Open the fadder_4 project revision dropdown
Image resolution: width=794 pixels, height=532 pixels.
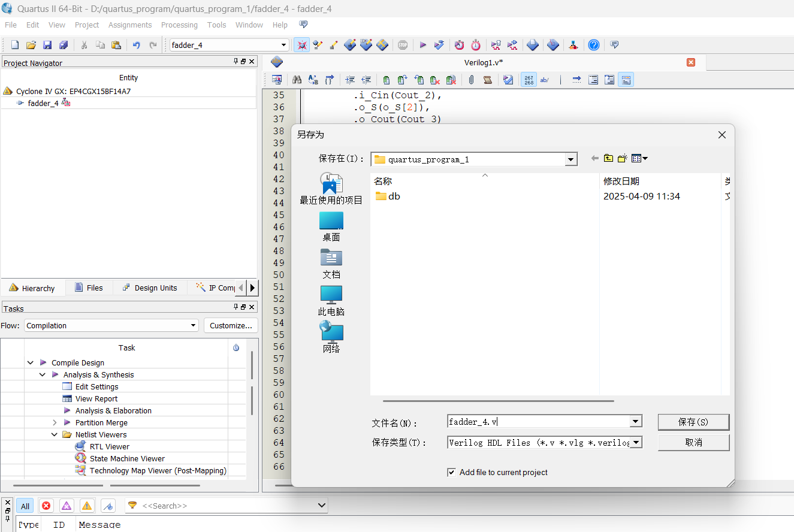click(284, 45)
